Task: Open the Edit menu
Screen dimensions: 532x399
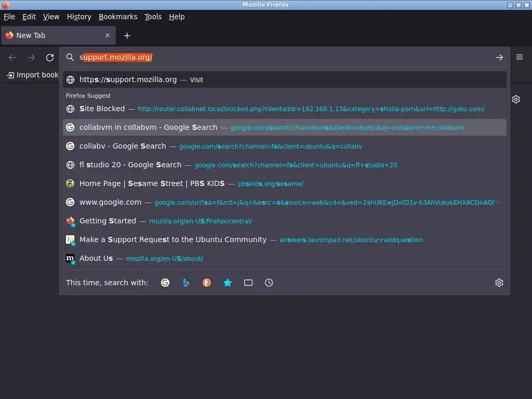Action: tap(29, 17)
